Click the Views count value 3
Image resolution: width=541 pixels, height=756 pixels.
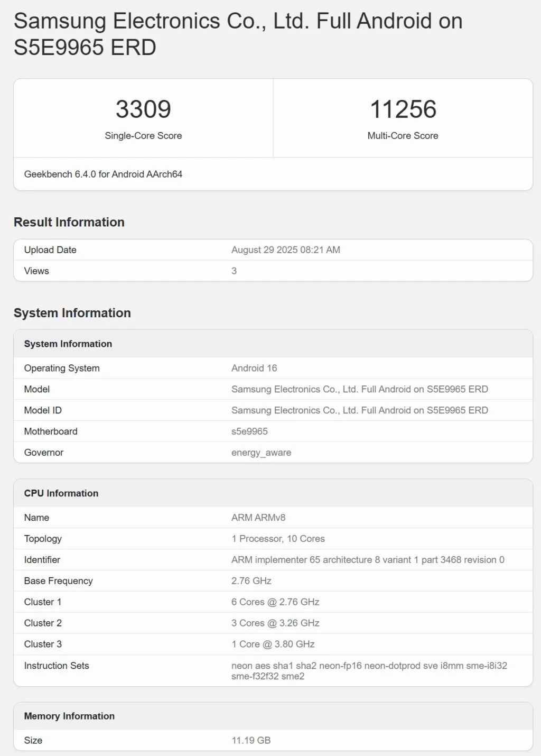234,271
